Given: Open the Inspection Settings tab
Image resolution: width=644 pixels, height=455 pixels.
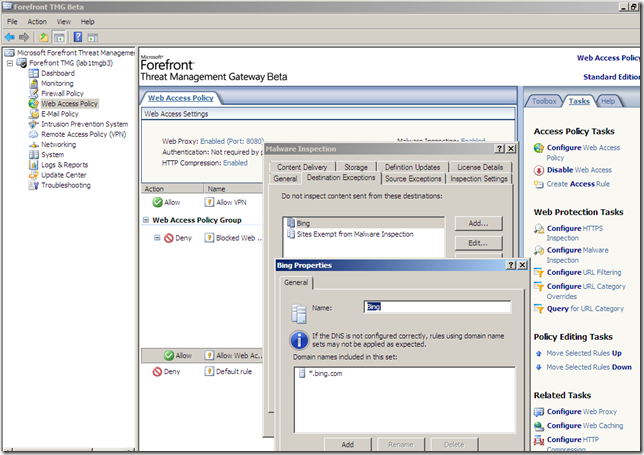Looking at the screenshot, I should [x=479, y=179].
